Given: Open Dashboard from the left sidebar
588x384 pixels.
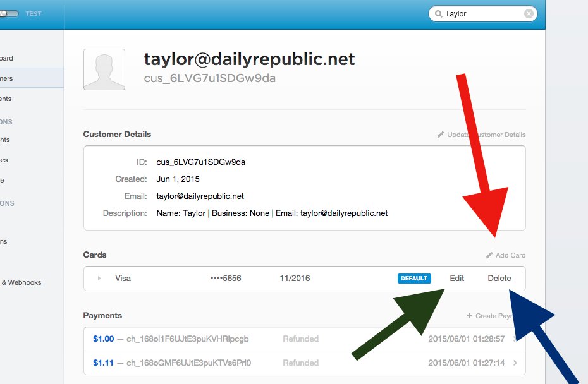Looking at the screenshot, I should [x=6, y=58].
